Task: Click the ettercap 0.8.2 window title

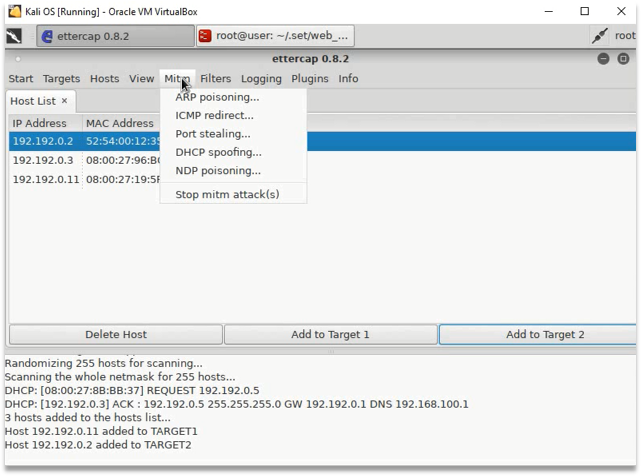Action: [310, 59]
